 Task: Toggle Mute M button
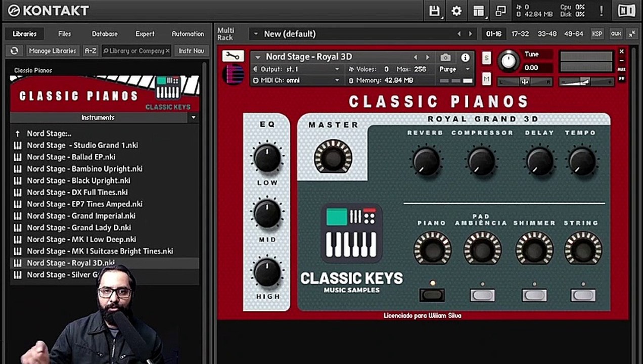(x=486, y=79)
